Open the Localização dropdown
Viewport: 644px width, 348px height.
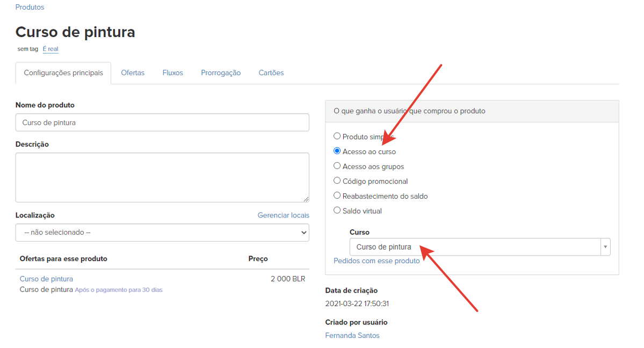pyautogui.click(x=162, y=233)
